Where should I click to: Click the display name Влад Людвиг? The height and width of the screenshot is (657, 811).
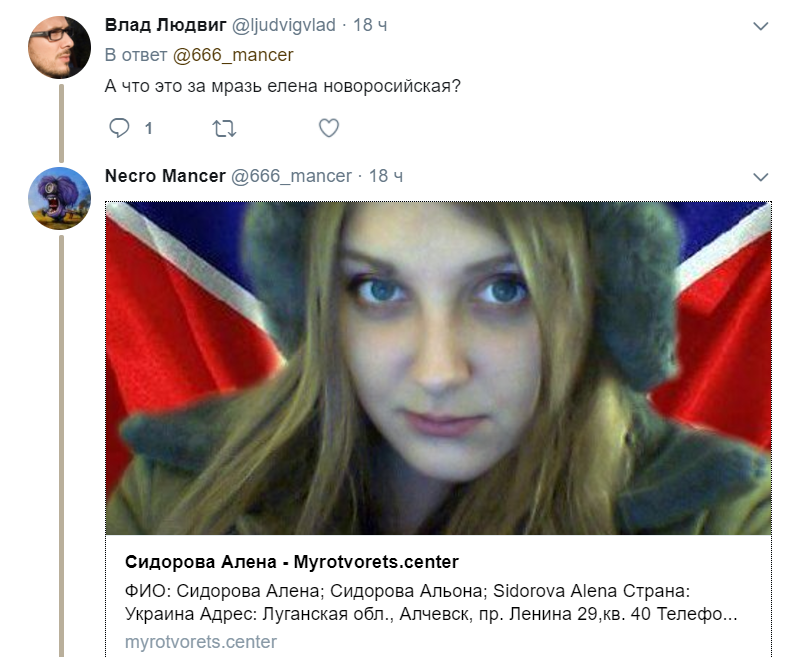[x=166, y=25]
